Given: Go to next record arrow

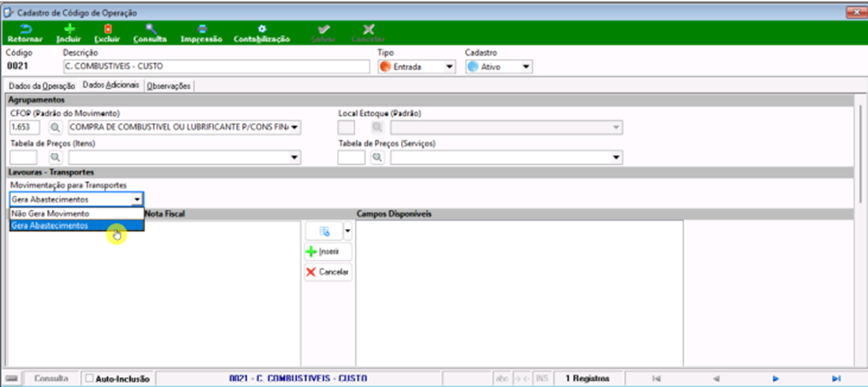Looking at the screenshot, I should [776, 378].
